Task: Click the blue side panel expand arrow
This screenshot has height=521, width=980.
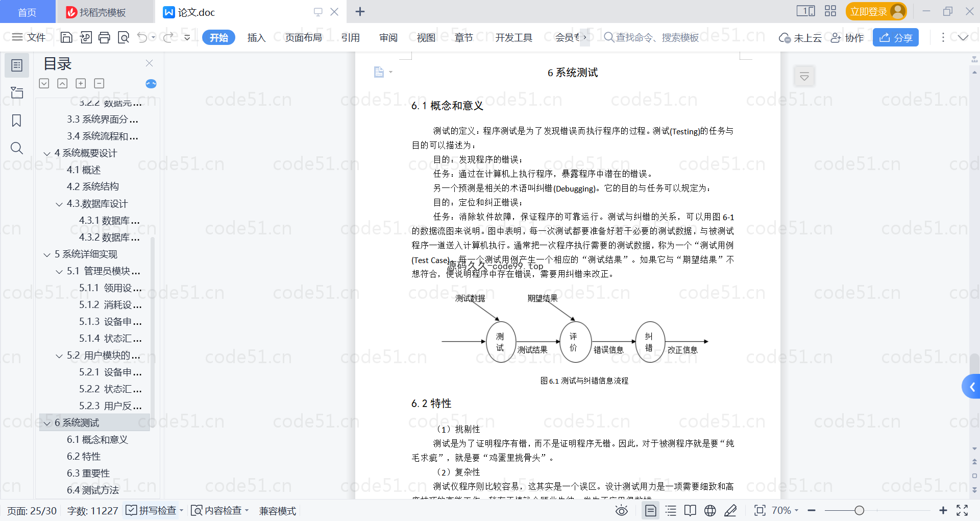Action: [x=971, y=387]
